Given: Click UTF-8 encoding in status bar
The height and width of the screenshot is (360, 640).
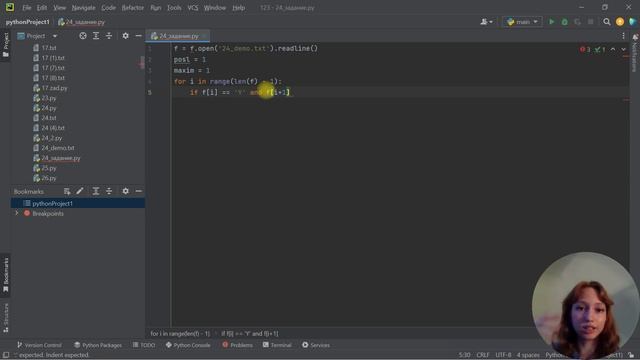Looking at the screenshot, I should pos(503,355).
